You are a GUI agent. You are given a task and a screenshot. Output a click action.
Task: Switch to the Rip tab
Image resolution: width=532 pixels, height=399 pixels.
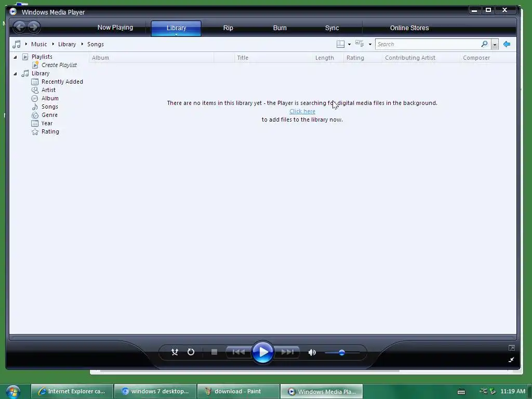pyautogui.click(x=228, y=28)
